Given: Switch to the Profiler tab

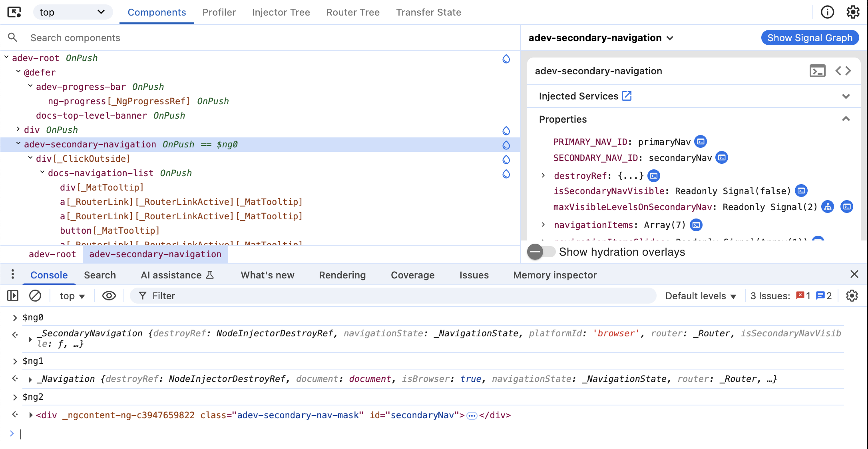Looking at the screenshot, I should tap(219, 12).
